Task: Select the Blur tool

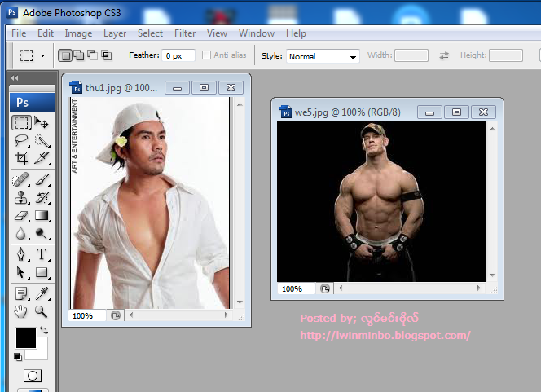Action: (x=21, y=234)
